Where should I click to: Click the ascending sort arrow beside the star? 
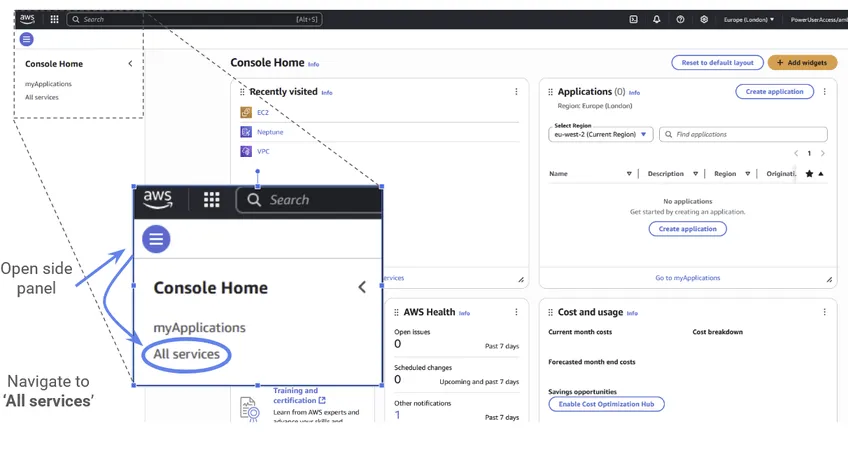coord(821,174)
